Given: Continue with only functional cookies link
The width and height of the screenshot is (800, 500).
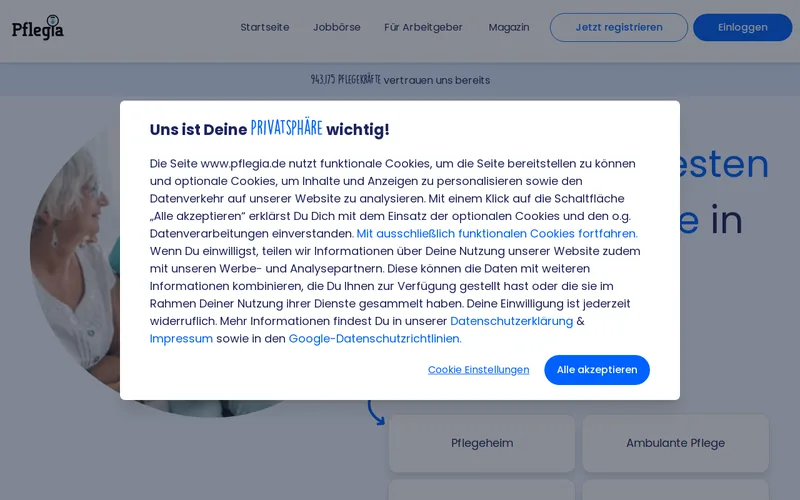Looking at the screenshot, I should point(497,234).
